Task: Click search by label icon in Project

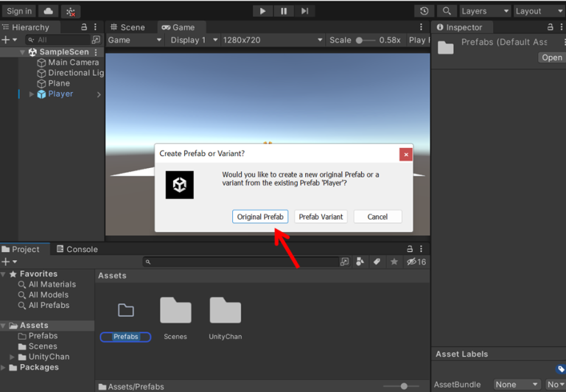Action: point(377,262)
